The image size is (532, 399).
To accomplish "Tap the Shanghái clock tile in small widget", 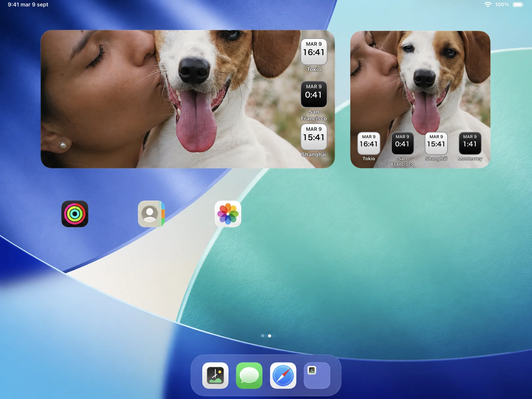I will click(436, 143).
